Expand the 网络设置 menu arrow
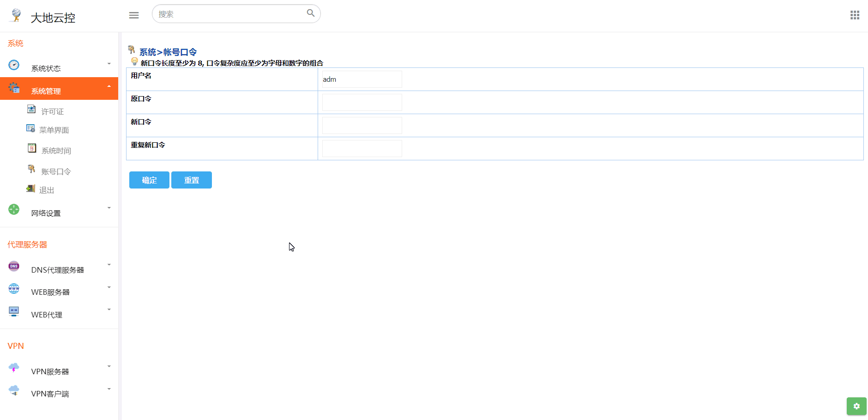The width and height of the screenshot is (868, 420). pos(109,208)
